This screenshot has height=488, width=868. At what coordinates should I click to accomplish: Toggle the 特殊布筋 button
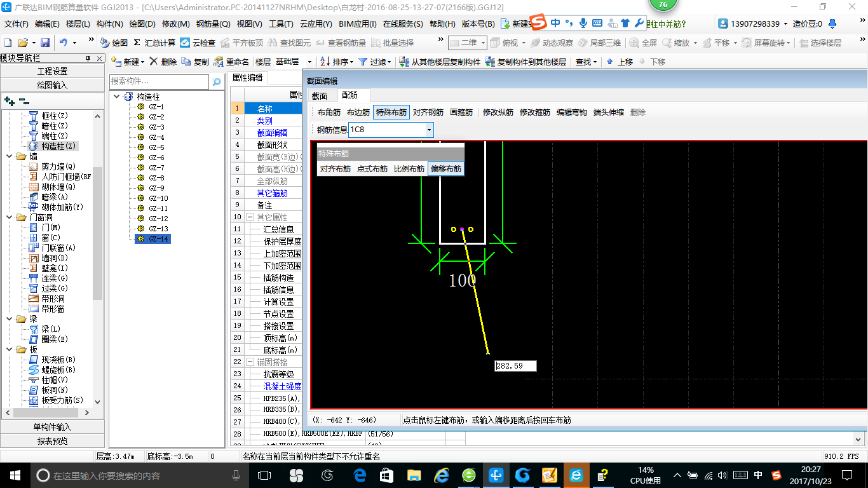(391, 112)
